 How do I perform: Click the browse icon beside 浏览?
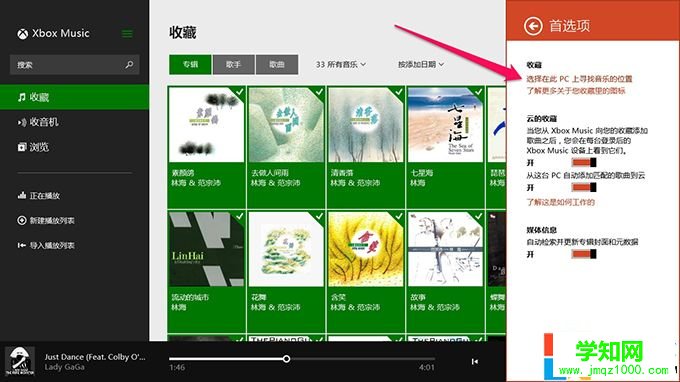22,147
